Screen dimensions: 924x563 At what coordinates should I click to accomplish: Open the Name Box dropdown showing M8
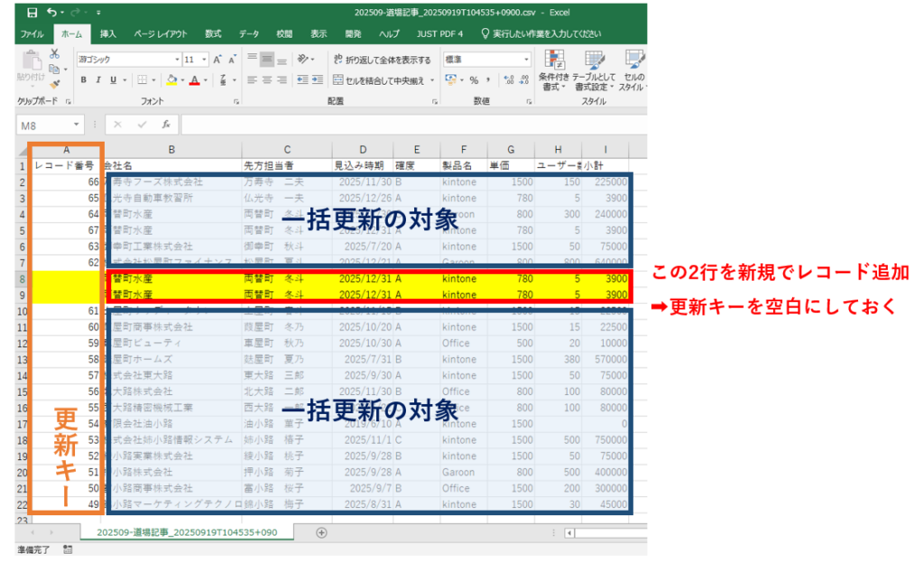[x=78, y=125]
